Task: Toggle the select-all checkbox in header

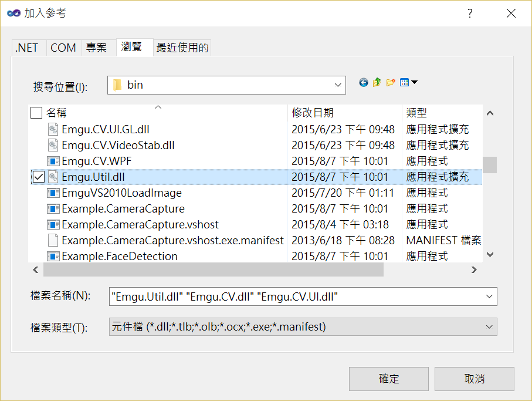Action: tap(36, 113)
